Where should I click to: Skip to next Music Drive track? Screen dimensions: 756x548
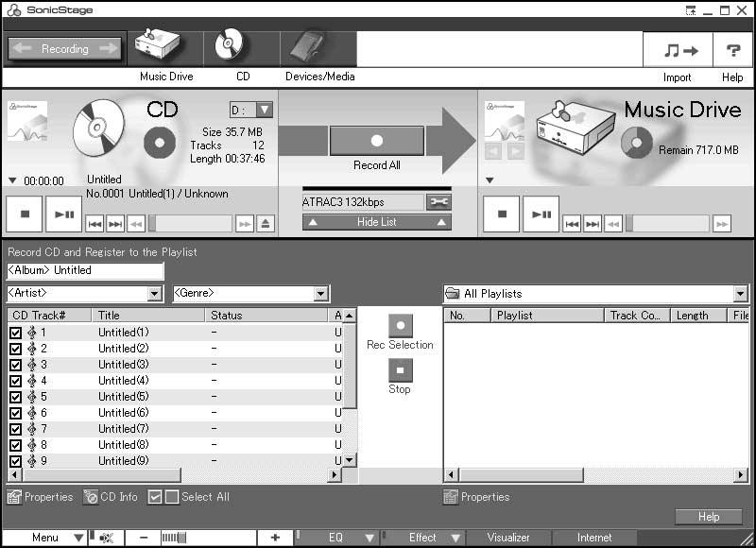tap(593, 224)
